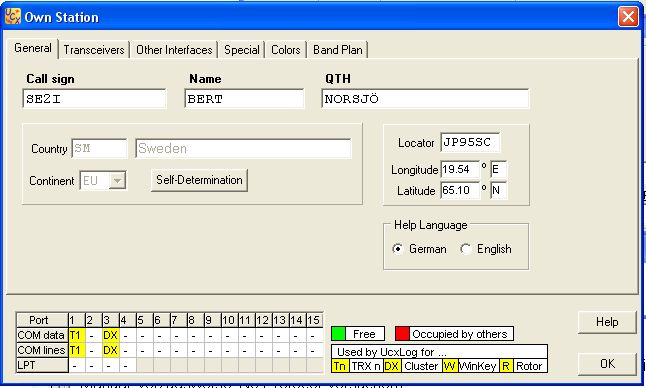Image resolution: width=646 pixels, height=388 pixels.
Task: Click the country name field Sweden
Action: coord(243,148)
